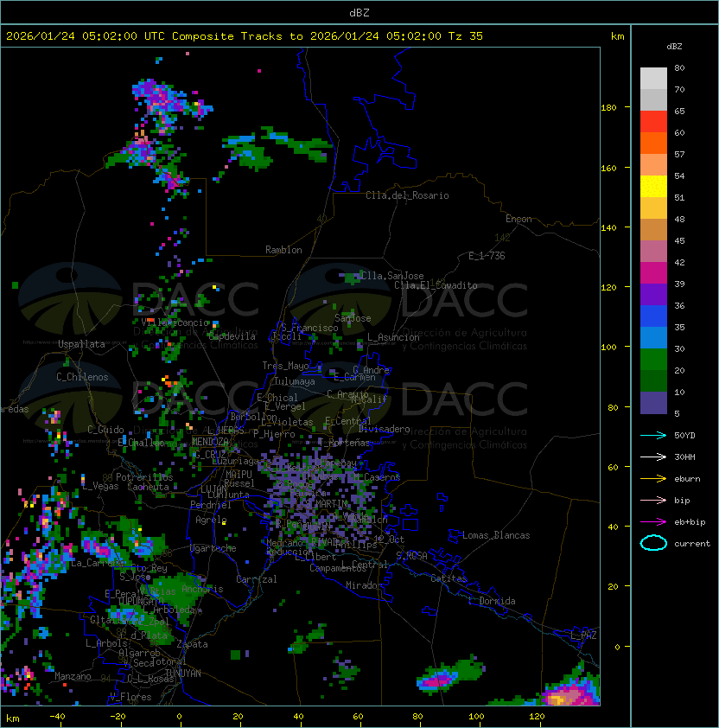Select the green 20-30 dBZ color band

(x=653, y=360)
